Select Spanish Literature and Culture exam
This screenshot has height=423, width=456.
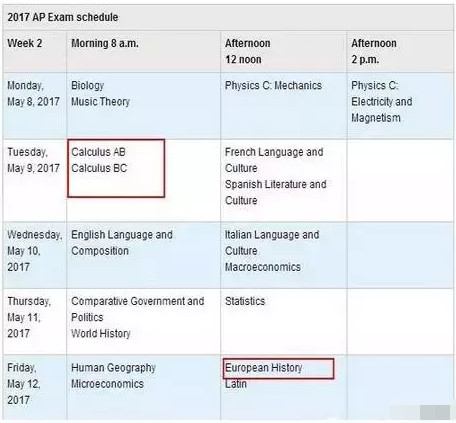[276, 192]
